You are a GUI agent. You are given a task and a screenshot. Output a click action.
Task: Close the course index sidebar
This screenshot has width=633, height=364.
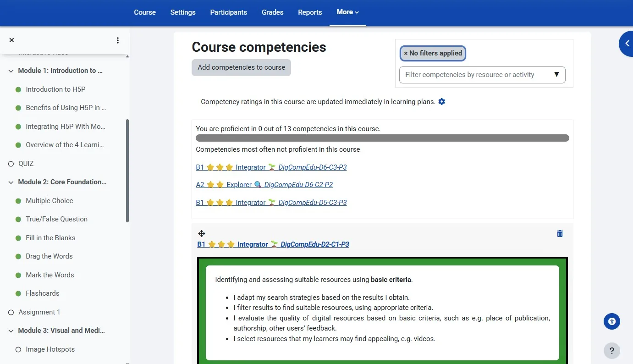pyautogui.click(x=11, y=40)
